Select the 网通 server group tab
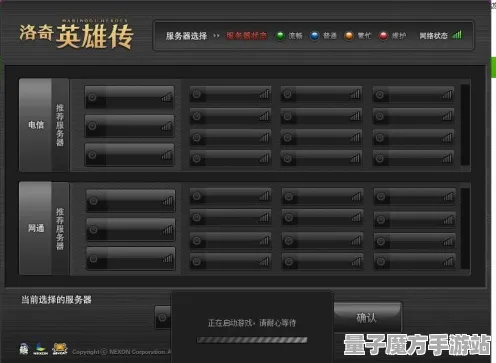The width and height of the screenshot is (496, 363). 35,228
